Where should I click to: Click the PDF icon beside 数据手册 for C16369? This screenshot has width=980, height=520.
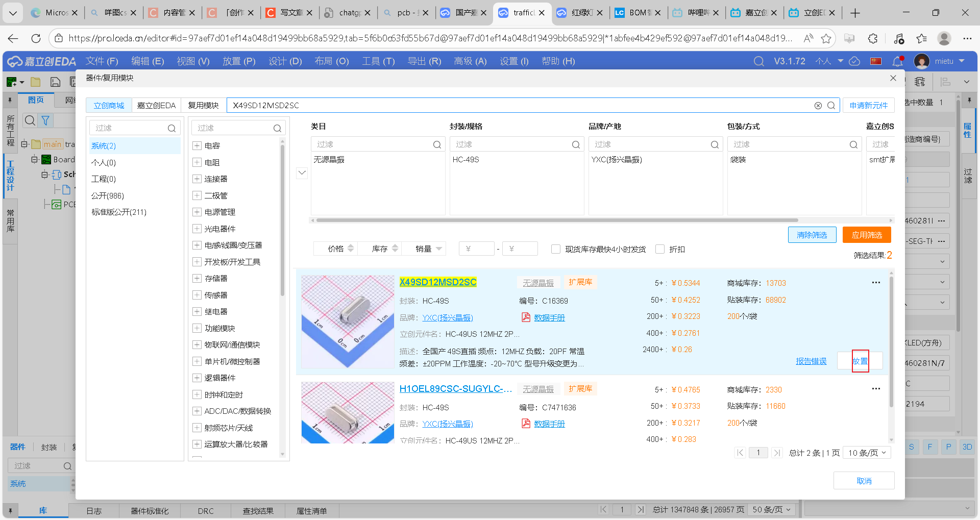tap(526, 317)
